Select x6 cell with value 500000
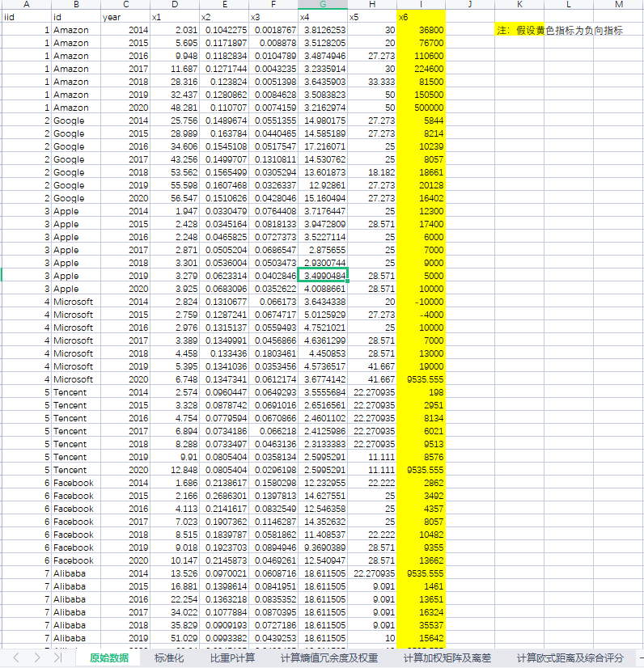This screenshot has width=644, height=668. pyautogui.click(x=421, y=108)
